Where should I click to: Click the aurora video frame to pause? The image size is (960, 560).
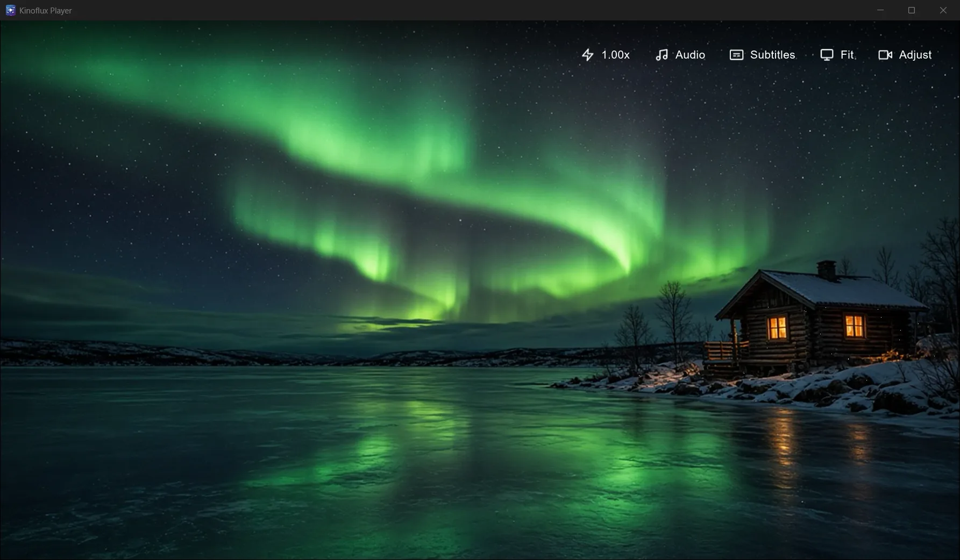[x=480, y=290]
